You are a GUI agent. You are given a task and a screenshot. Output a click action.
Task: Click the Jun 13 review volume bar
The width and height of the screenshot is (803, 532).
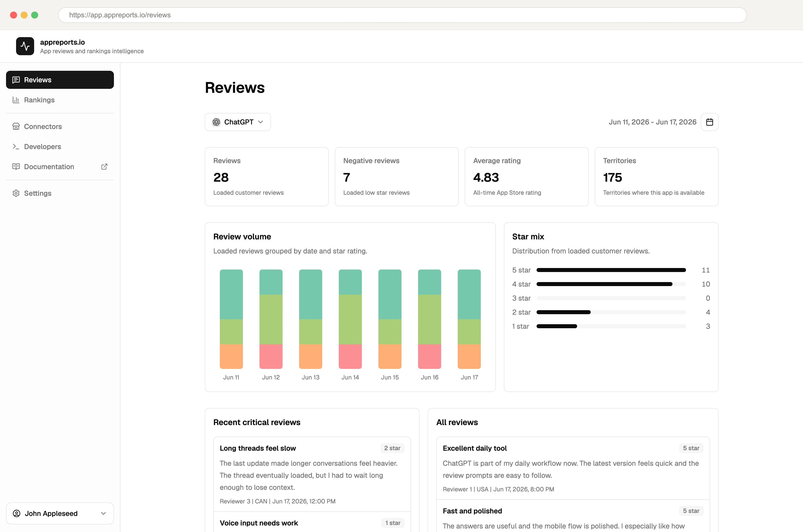311,319
